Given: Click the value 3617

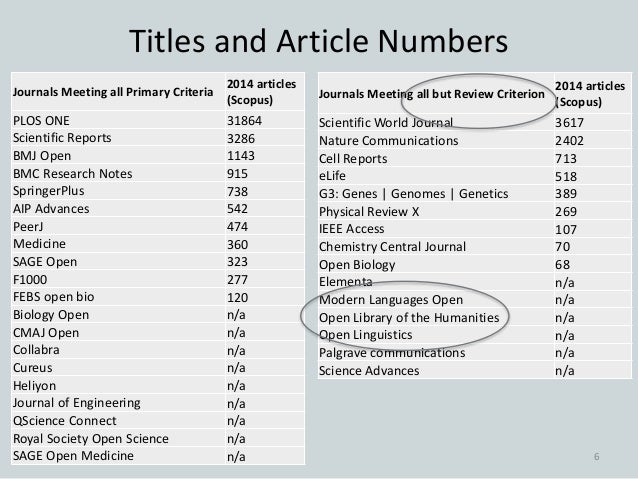Looking at the screenshot, I should [569, 123].
